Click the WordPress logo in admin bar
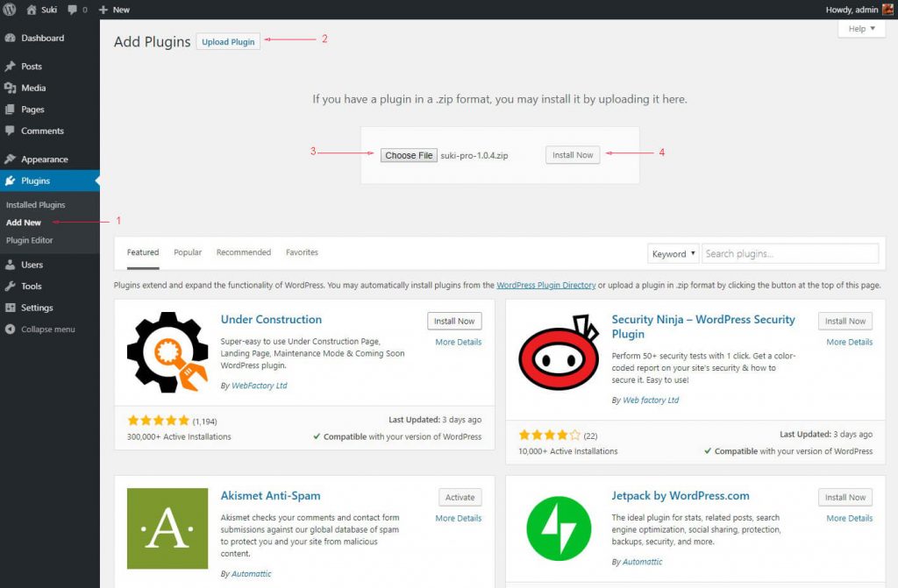This screenshot has height=588, width=898. [x=9, y=9]
